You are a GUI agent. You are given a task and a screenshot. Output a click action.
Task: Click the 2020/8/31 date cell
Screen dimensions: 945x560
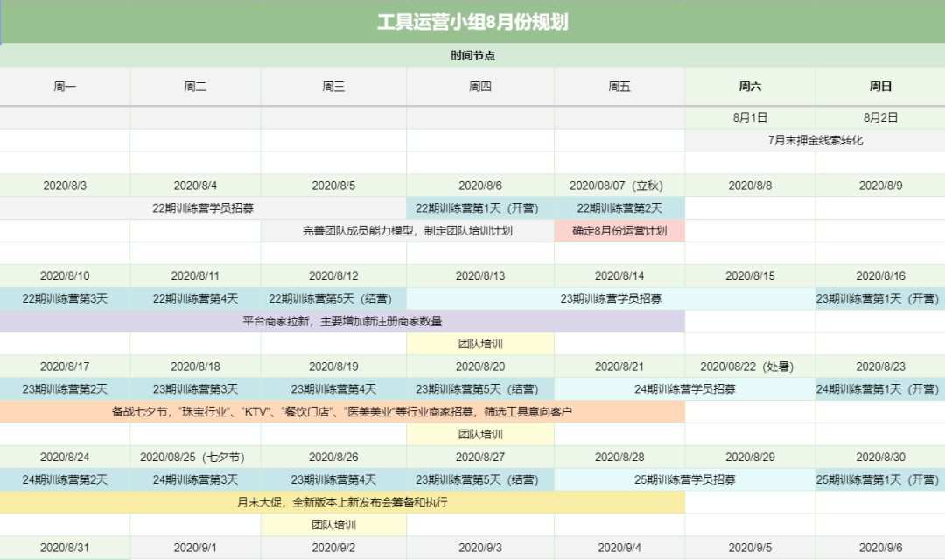(x=65, y=548)
